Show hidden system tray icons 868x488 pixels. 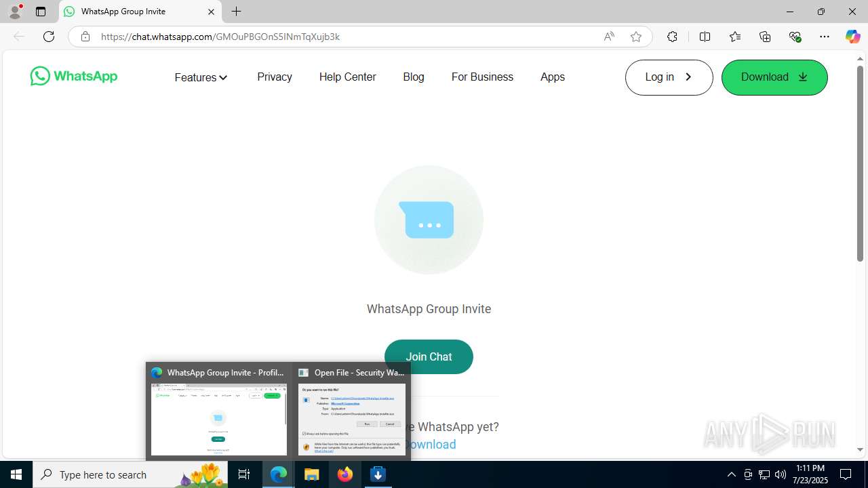(732, 474)
